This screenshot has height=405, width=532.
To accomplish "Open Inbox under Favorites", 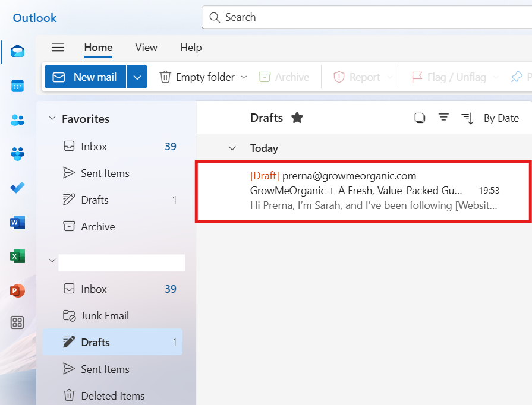I will (x=112, y=147).
